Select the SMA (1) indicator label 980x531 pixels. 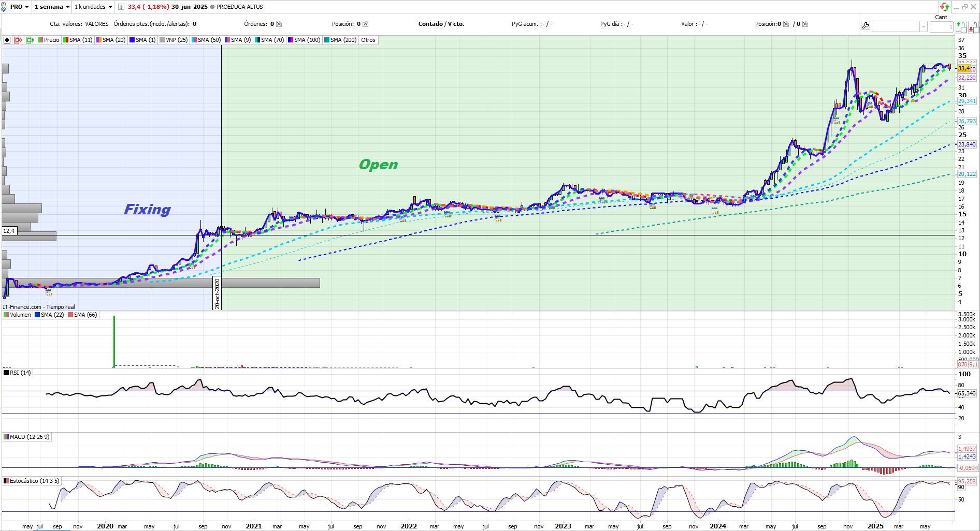(142, 40)
